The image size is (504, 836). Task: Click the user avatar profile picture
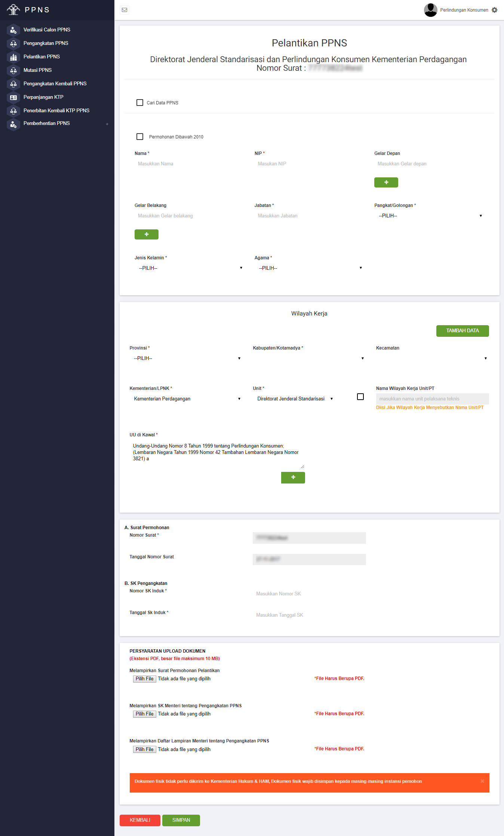pyautogui.click(x=430, y=10)
